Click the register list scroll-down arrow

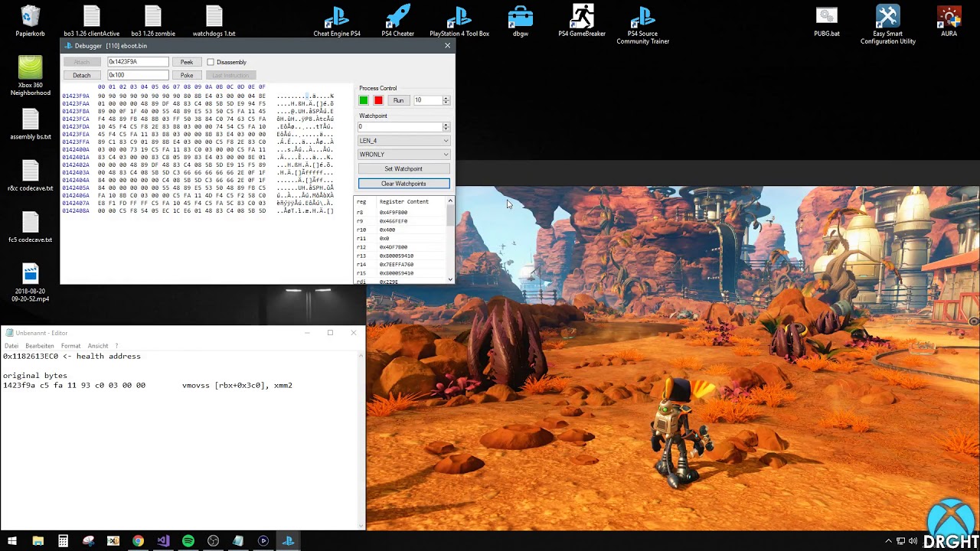pos(450,279)
